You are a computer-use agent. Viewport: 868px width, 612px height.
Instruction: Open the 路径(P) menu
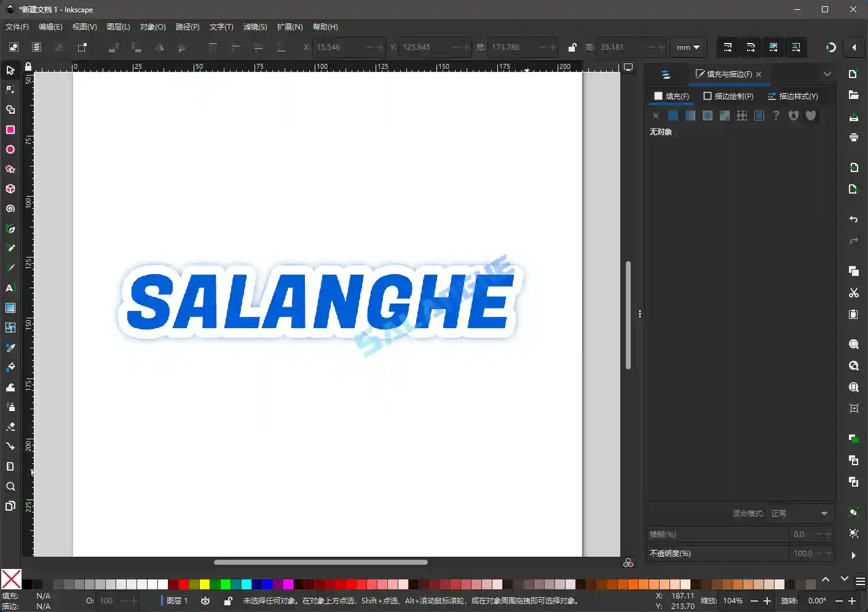[187, 27]
